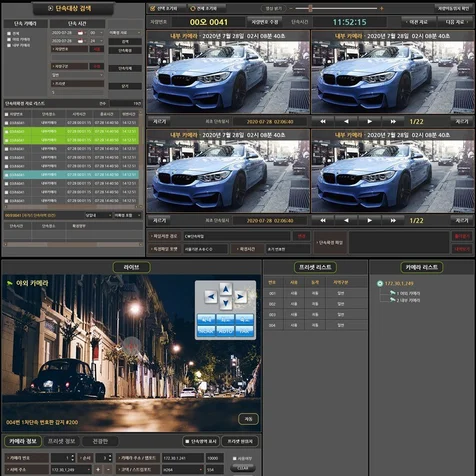Click fast-forward button beside bottom 1/22 counter
476x476 pixels.
393,220
